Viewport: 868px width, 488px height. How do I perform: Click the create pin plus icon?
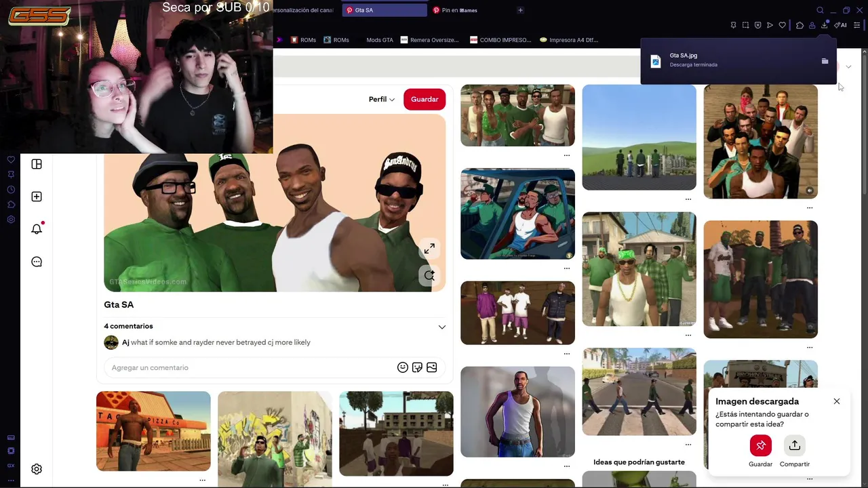tap(37, 197)
